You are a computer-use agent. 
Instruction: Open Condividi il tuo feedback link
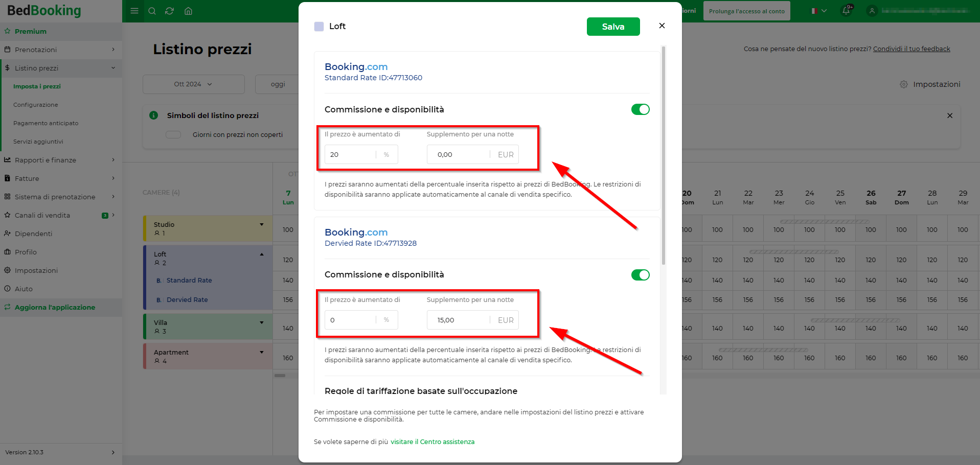[911, 49]
